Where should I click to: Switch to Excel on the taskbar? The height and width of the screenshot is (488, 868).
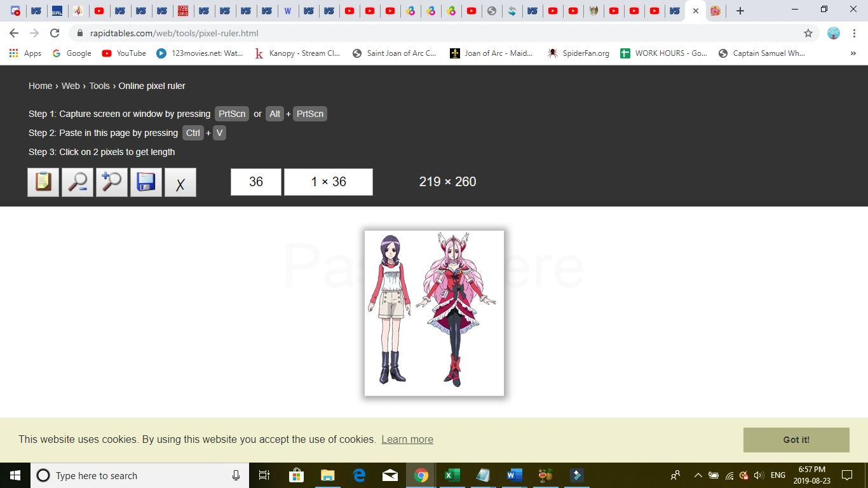452,475
